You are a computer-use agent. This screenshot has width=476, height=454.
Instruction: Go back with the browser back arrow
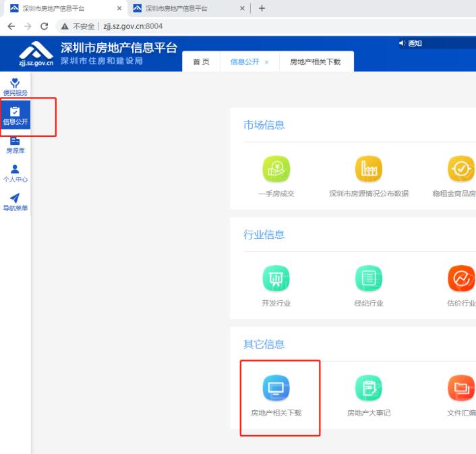[x=11, y=26]
